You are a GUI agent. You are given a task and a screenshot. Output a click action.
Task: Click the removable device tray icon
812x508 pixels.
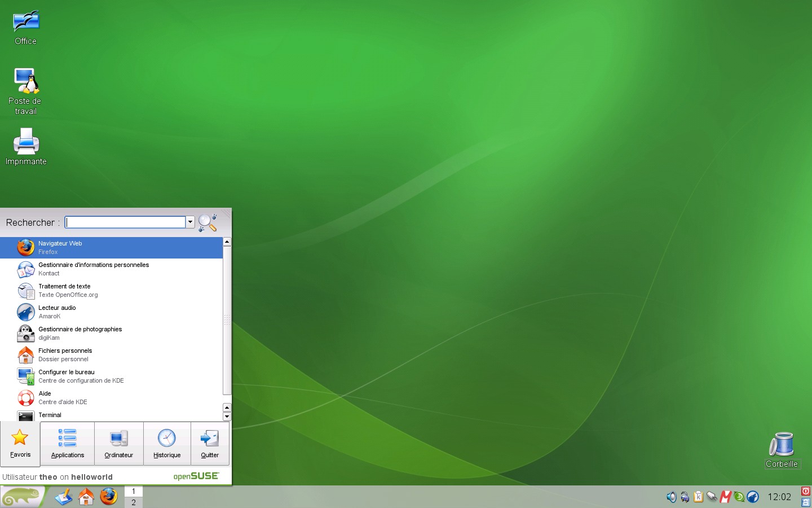coord(685,497)
